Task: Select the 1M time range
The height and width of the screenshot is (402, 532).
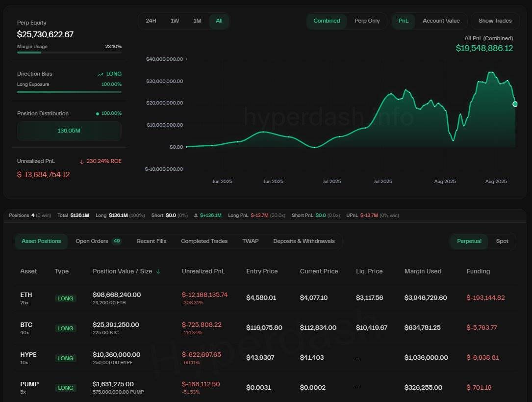Action: click(197, 21)
